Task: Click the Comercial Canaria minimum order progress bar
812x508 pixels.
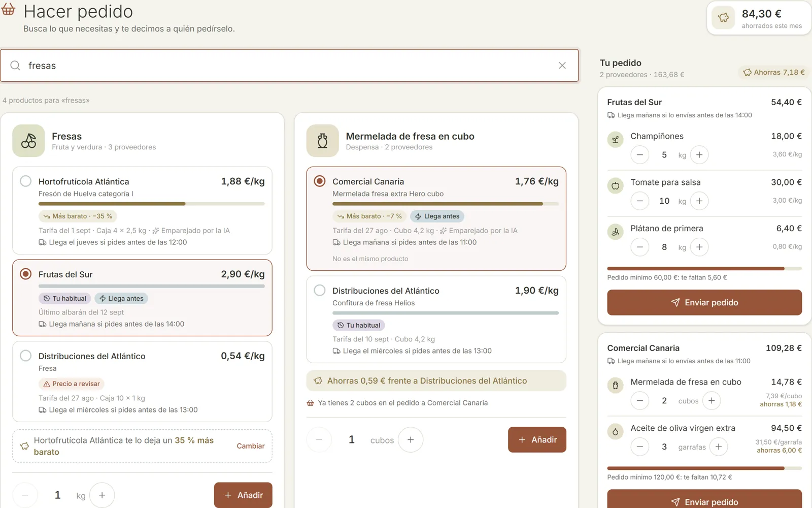Action: pos(704,468)
